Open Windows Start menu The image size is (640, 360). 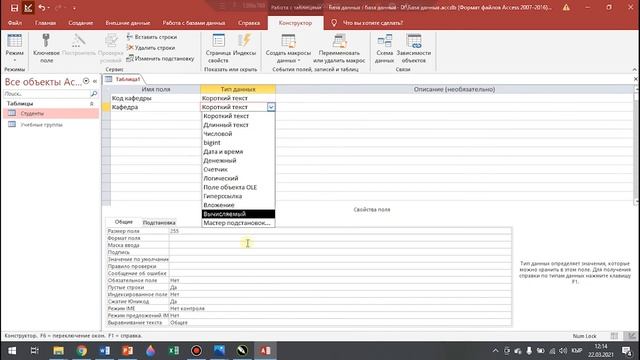click(12, 351)
